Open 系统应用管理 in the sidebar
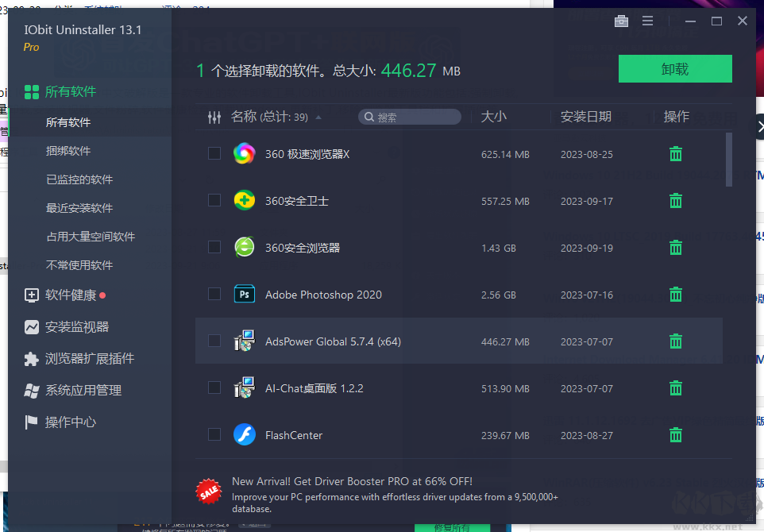 [73, 390]
